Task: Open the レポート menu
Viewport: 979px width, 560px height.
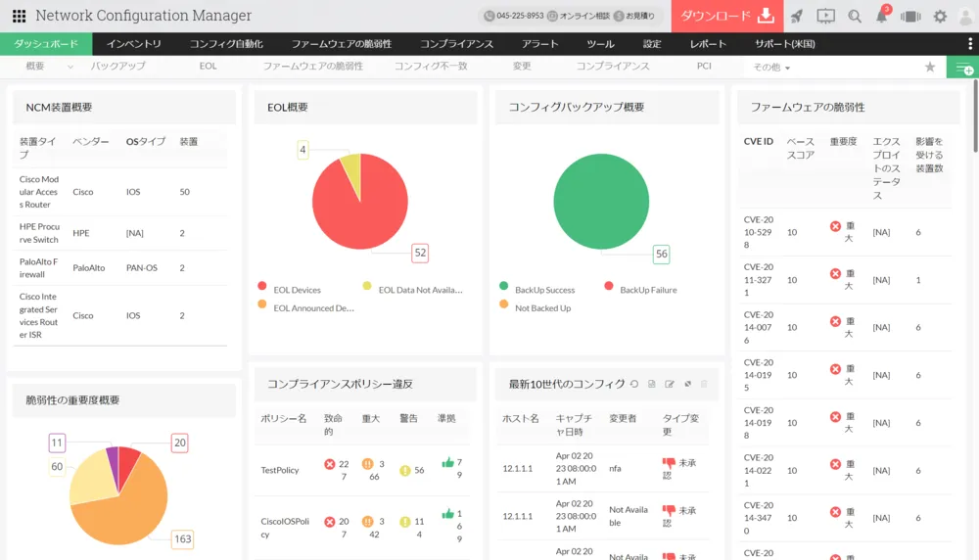Action: pyautogui.click(x=708, y=44)
